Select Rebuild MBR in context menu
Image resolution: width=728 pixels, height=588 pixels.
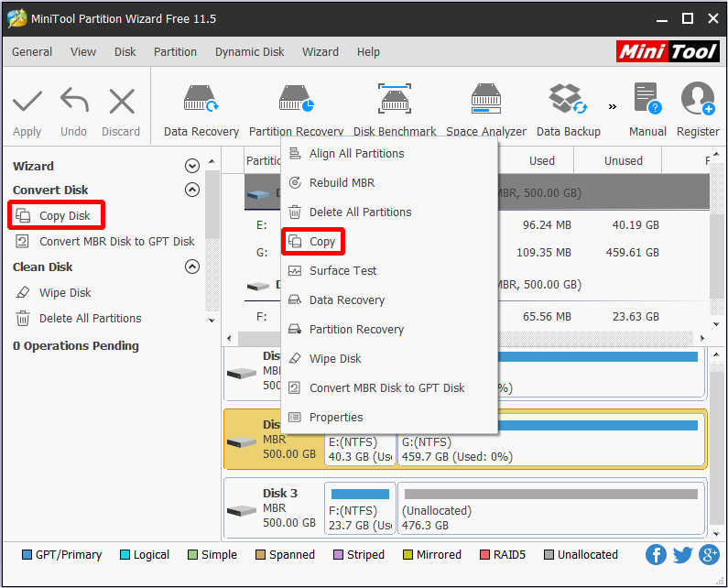(389, 183)
